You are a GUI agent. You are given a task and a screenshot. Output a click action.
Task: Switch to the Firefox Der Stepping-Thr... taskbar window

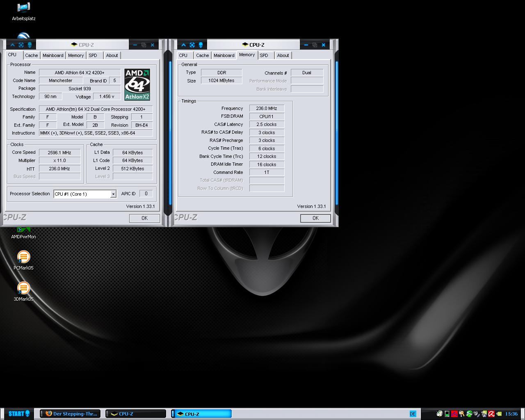[x=70, y=414]
